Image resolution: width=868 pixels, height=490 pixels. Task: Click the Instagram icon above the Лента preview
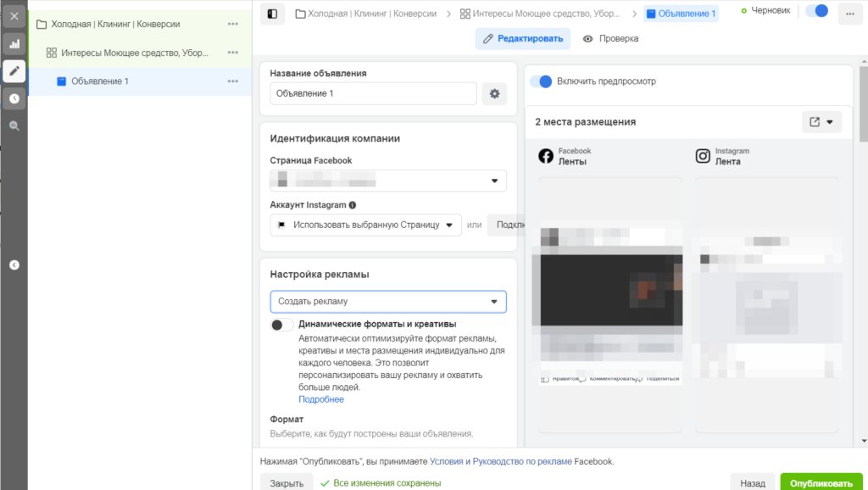tap(703, 155)
